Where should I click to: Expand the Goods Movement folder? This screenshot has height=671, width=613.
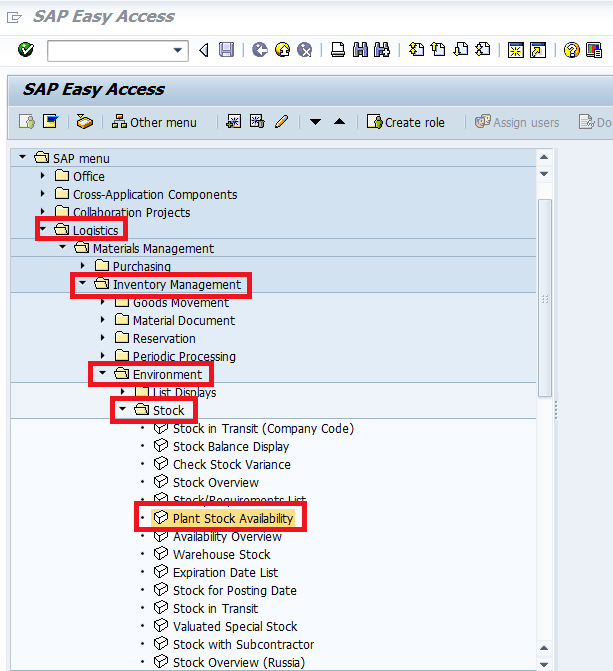point(103,302)
